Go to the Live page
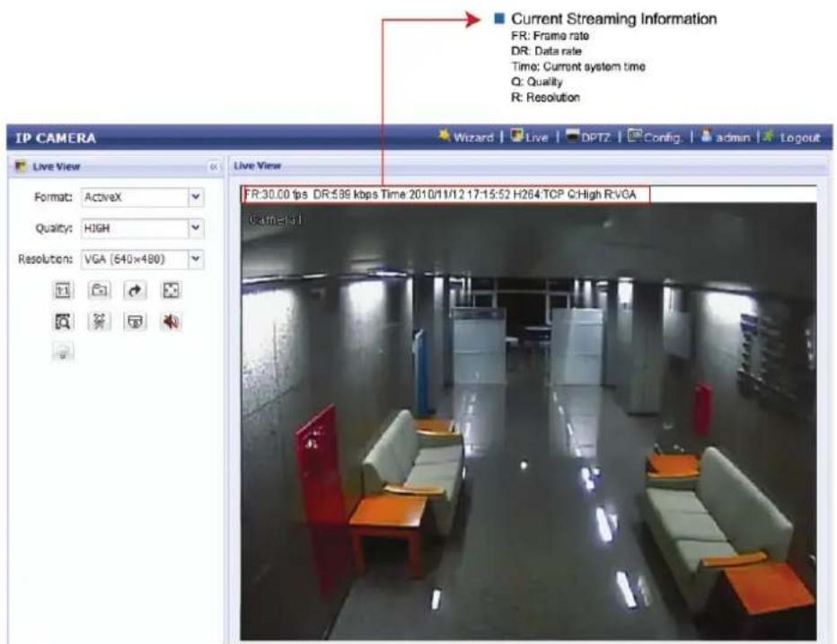Screen dimensions: 837x644 point(529,137)
